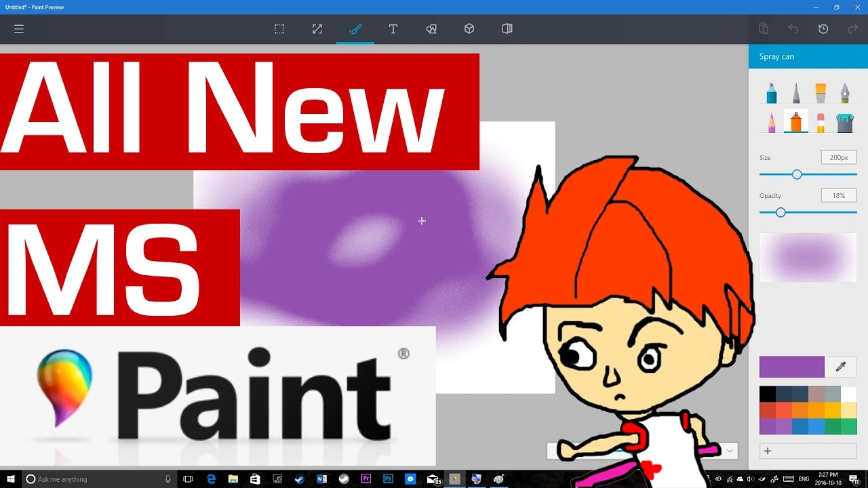
Task: Click the Opacity value field 18%
Action: click(839, 195)
